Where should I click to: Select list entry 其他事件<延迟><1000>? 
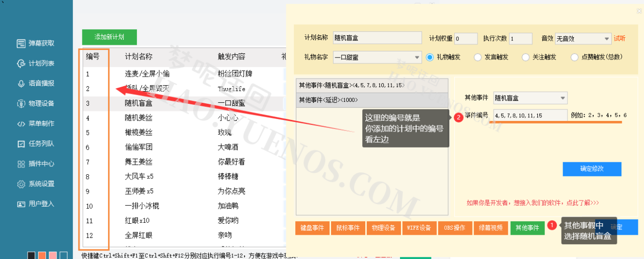click(372, 100)
